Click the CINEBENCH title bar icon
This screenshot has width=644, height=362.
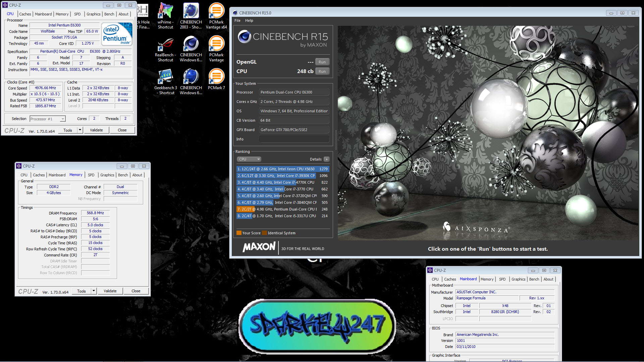pyautogui.click(x=234, y=13)
